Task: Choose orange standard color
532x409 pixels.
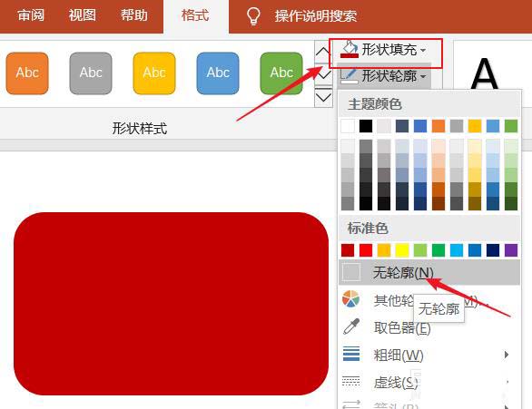Action: click(x=384, y=250)
